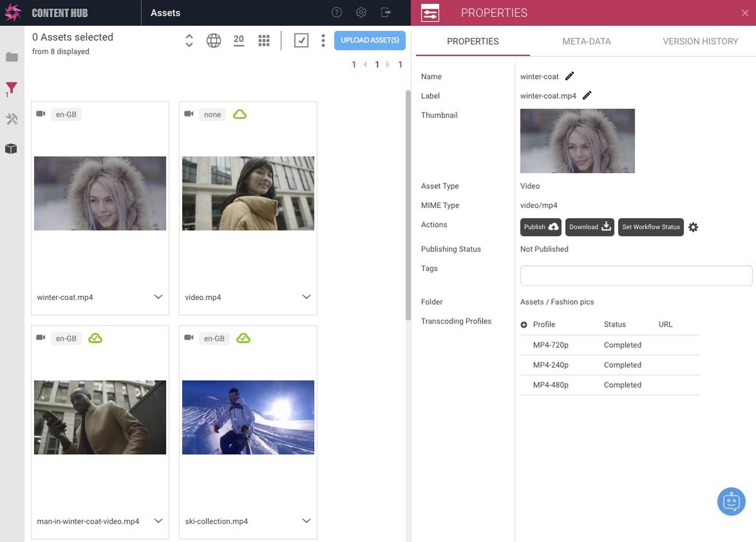Change page size using the 20 control
Viewport: 756px width, 542px height.
click(x=238, y=40)
